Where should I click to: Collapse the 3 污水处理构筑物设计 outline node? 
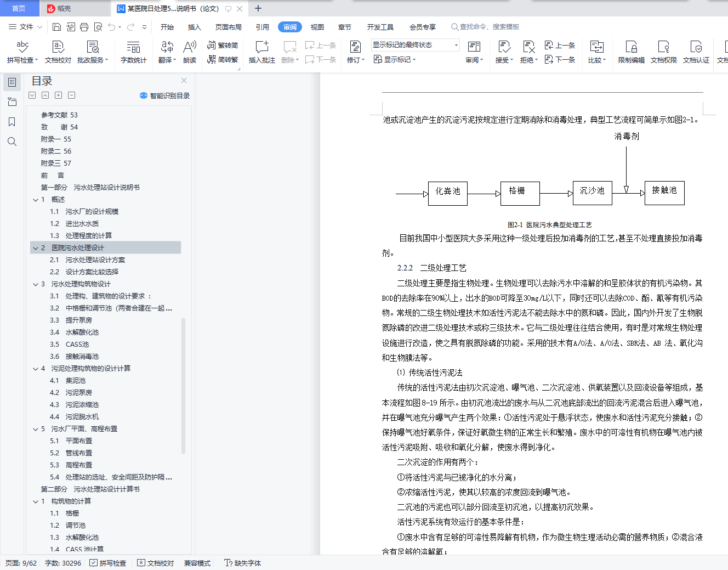tap(36, 284)
